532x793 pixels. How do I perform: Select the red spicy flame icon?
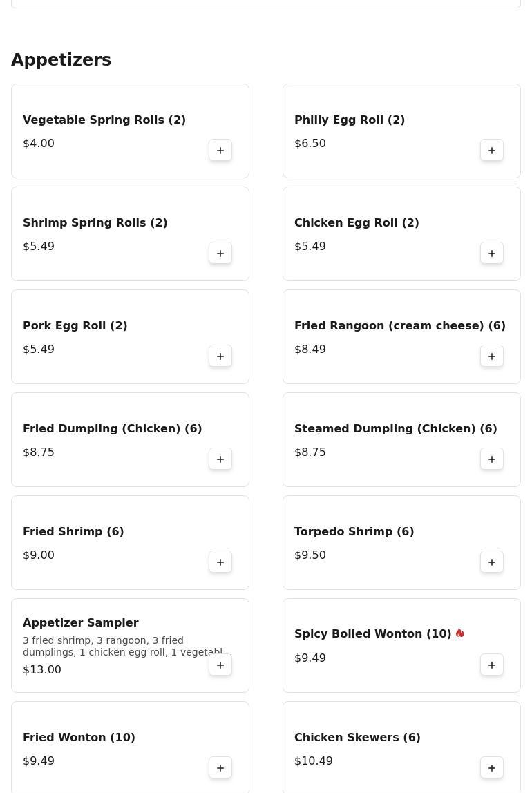(459, 633)
